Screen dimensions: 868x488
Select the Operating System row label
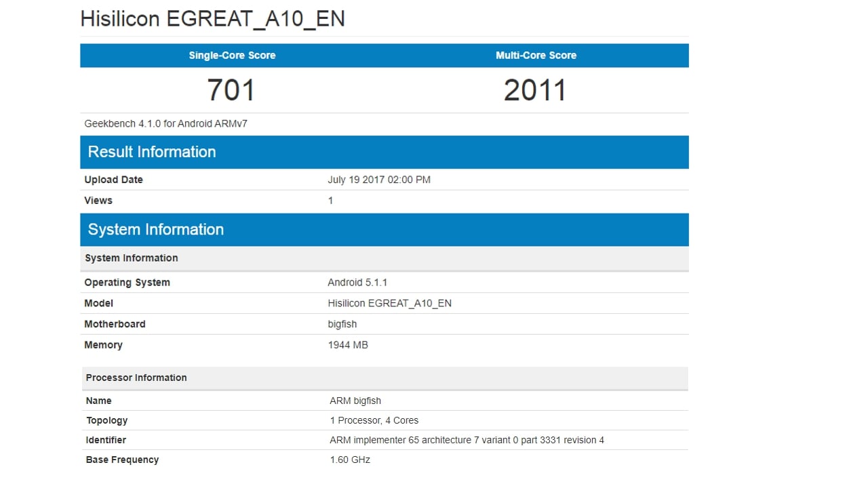(127, 282)
